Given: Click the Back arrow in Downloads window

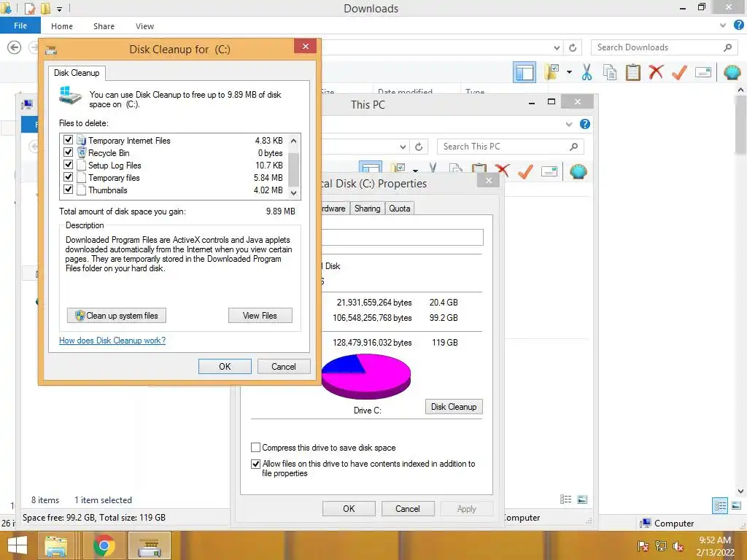Looking at the screenshot, I should 15,47.
